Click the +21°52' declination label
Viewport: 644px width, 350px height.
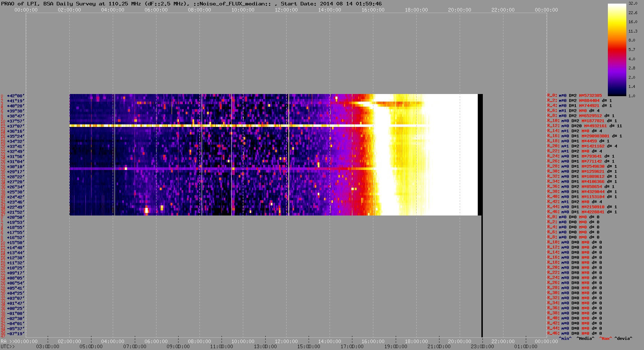click(x=16, y=212)
